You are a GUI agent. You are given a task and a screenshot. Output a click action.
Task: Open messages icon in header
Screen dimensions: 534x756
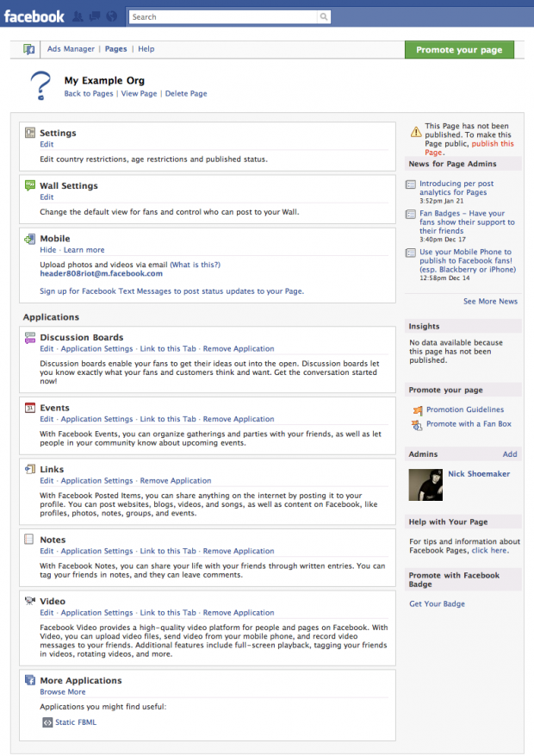click(95, 16)
